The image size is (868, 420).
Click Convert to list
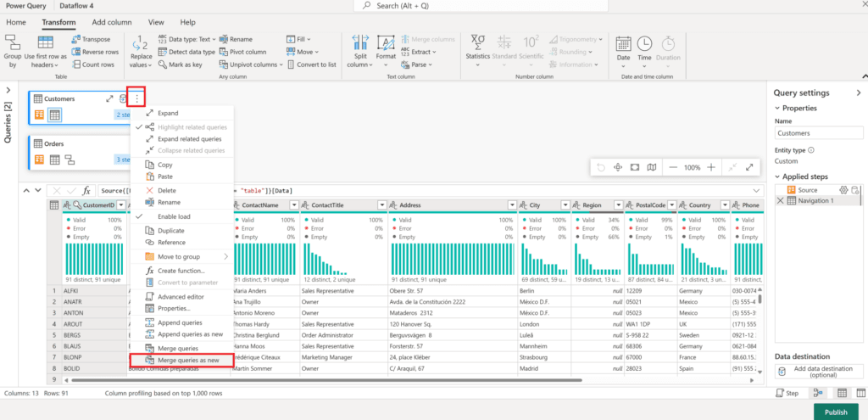[x=311, y=64]
